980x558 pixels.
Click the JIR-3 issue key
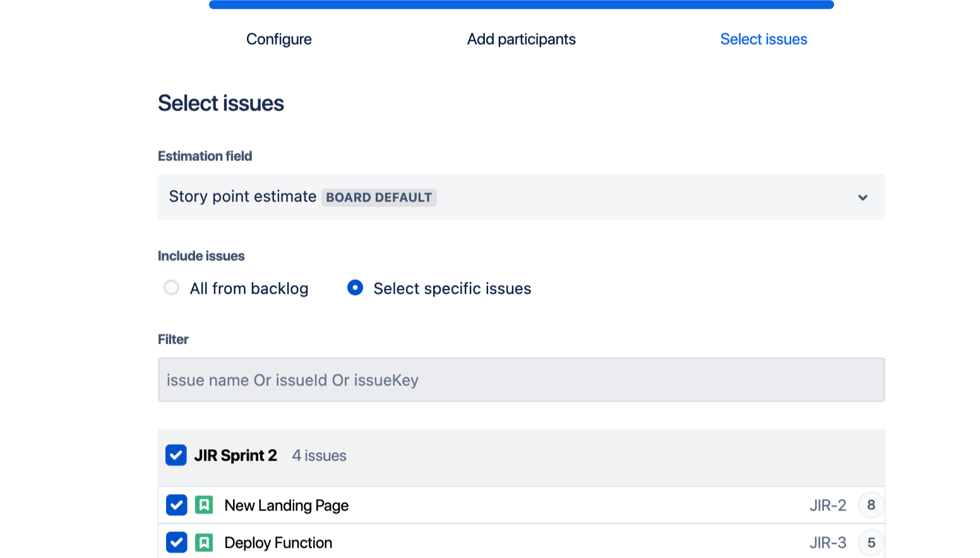click(x=828, y=542)
